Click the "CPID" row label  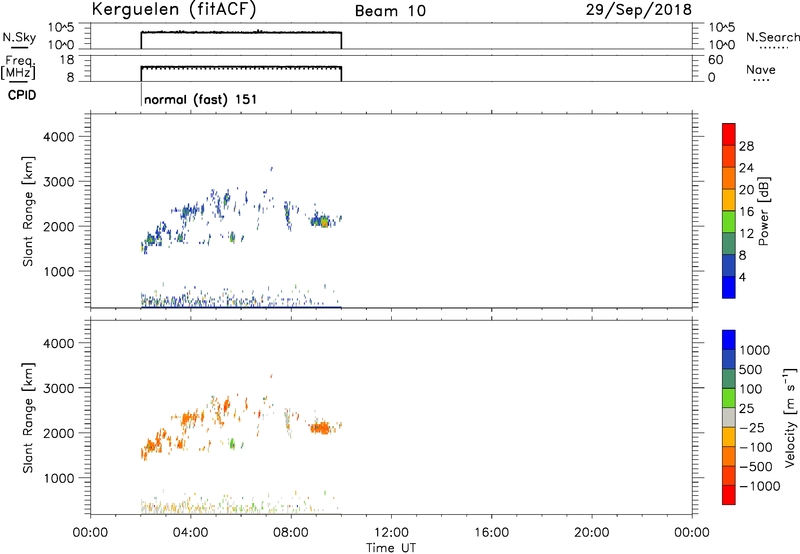click(x=21, y=95)
